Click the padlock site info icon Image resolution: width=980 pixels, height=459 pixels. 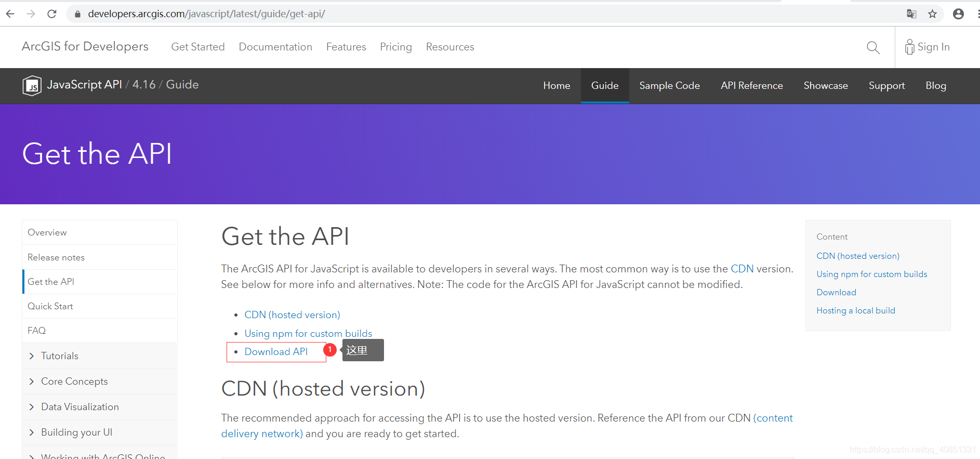click(77, 14)
